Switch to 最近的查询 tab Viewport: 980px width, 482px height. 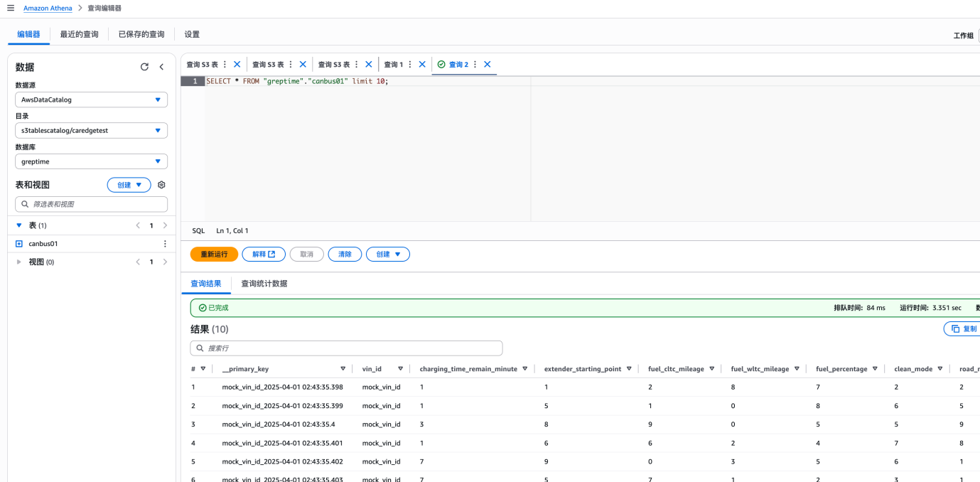[x=79, y=34]
